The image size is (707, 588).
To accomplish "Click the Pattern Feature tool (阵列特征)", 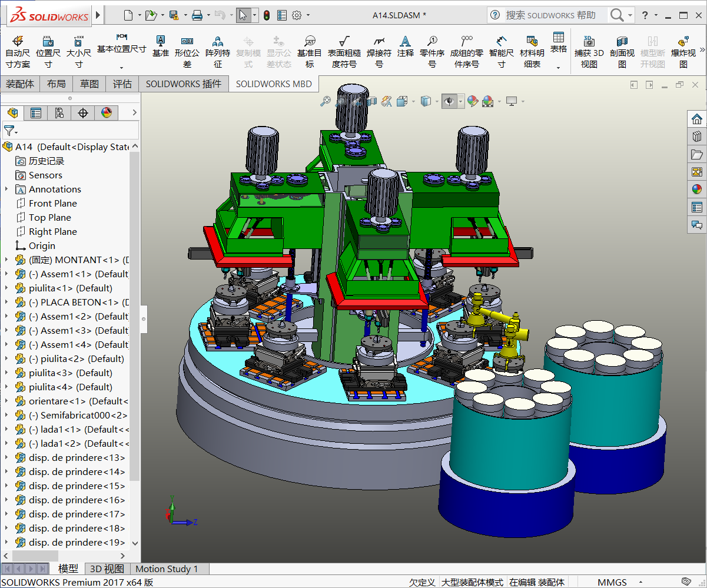I will (218, 51).
